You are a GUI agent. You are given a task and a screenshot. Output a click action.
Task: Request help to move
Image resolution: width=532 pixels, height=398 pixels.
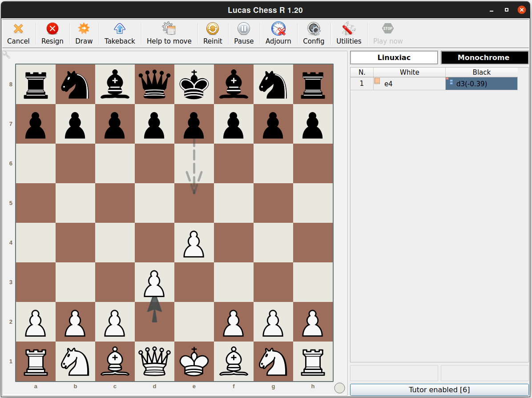pos(169,33)
